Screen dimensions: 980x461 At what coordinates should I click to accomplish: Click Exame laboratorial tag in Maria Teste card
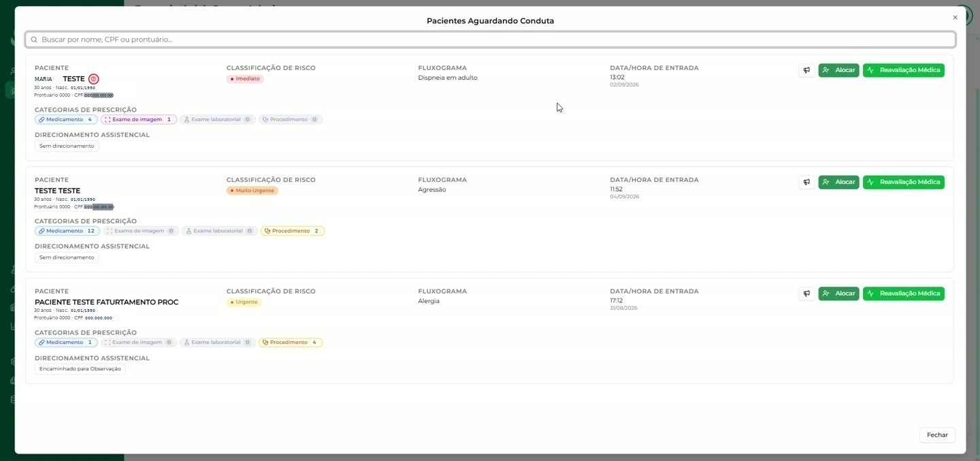point(217,119)
